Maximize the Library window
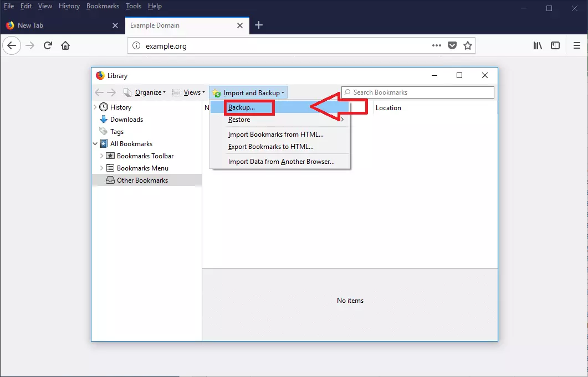Screen dimensions: 588x377 [x=459, y=76]
